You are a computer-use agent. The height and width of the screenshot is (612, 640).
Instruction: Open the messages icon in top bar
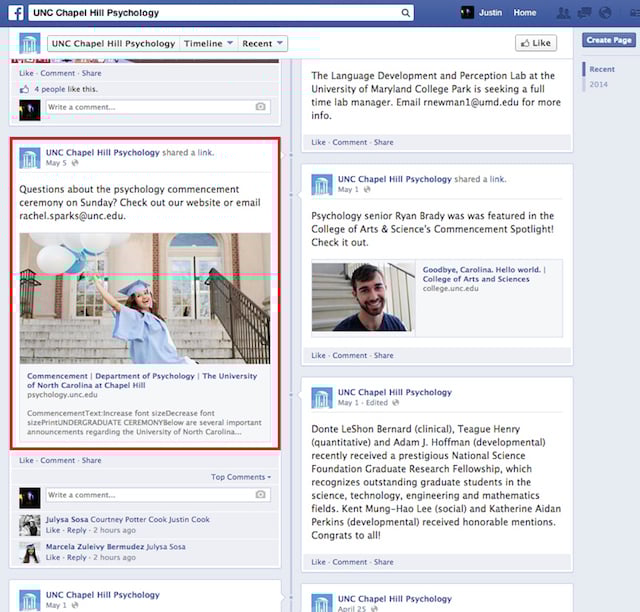click(584, 13)
